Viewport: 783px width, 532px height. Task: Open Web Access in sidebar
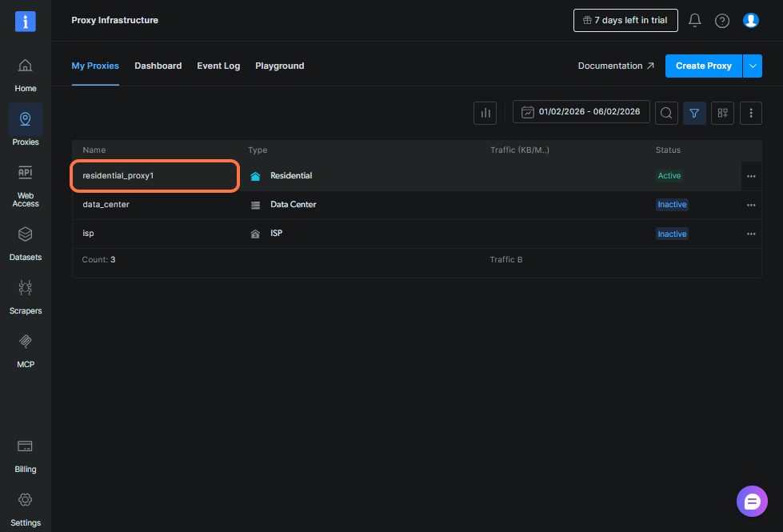26,186
